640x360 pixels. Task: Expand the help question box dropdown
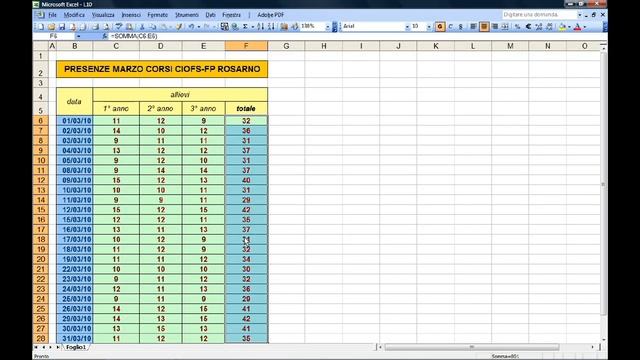tap(580, 15)
